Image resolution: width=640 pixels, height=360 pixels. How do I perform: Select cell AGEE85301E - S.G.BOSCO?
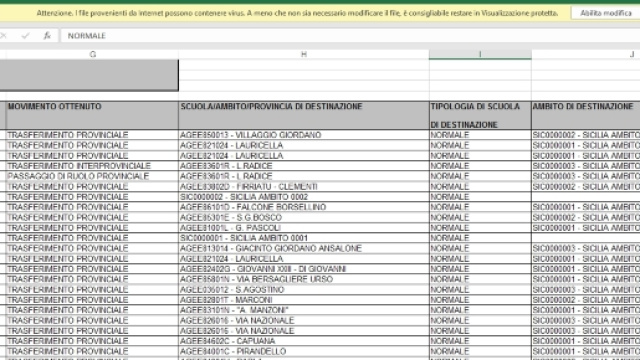coord(304,218)
